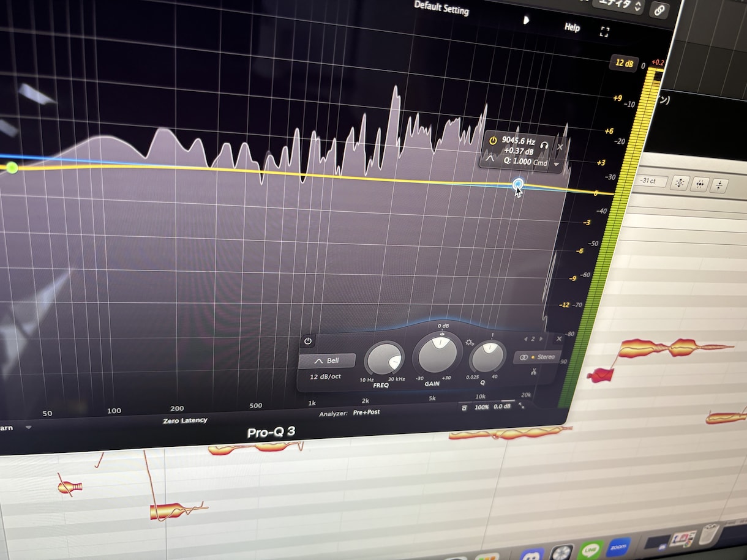Go to the next EQ band
747x560 pixels.
coord(541,338)
